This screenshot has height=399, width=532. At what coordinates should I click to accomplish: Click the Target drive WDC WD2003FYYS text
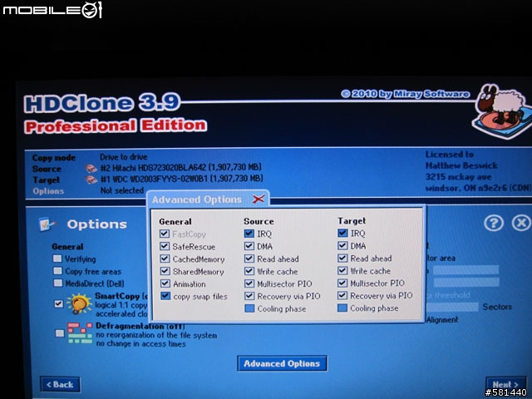click(181, 179)
